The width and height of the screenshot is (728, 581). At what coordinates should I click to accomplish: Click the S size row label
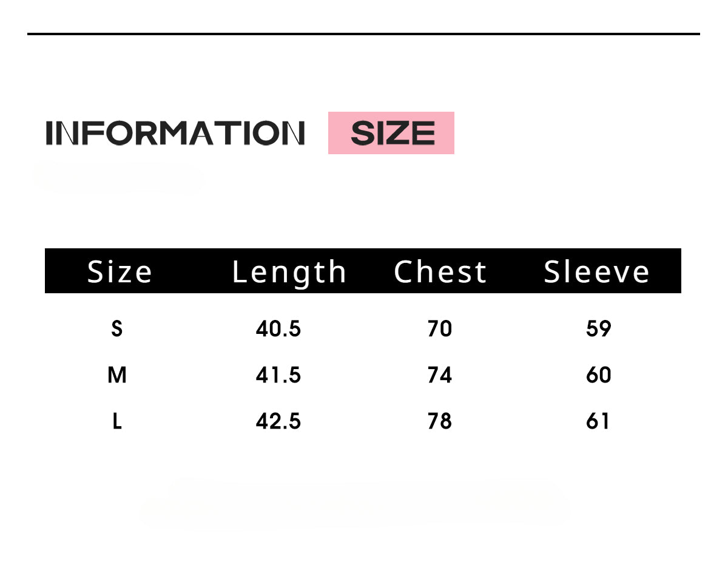click(x=117, y=329)
